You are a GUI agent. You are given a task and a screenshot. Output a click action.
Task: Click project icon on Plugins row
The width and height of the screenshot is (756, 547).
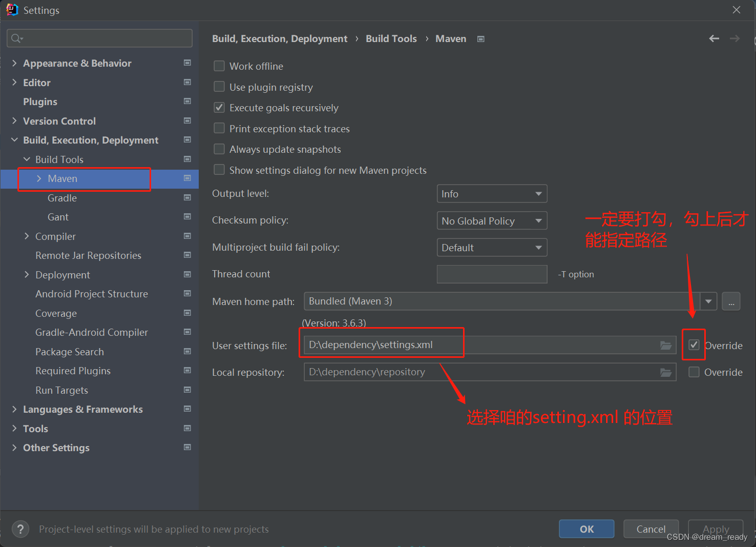[x=187, y=101]
